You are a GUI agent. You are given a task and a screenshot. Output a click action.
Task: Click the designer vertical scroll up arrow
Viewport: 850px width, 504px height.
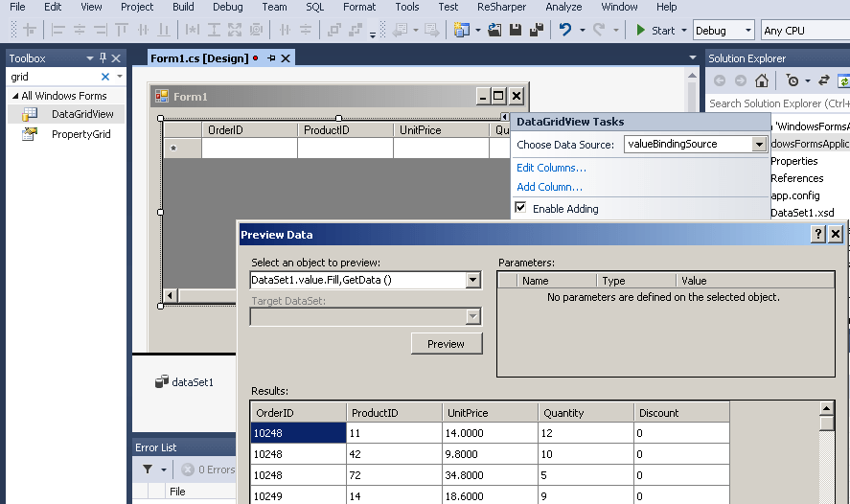(692, 76)
